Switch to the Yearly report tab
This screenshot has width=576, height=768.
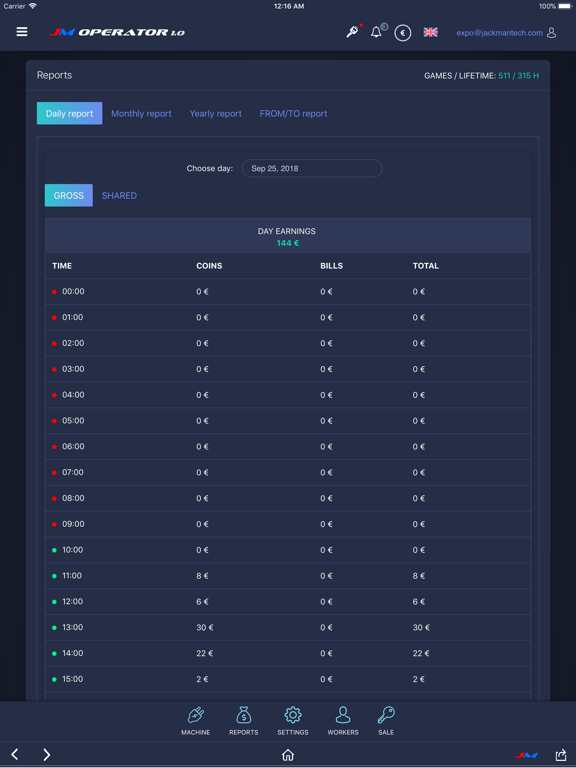(x=216, y=114)
